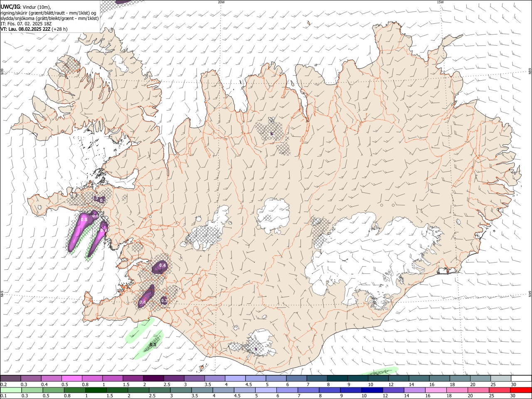Screen dimensions: 532x399
Task: Click upper legend swatch between 3 and 3.5
Action: pyautogui.click(x=194, y=378)
